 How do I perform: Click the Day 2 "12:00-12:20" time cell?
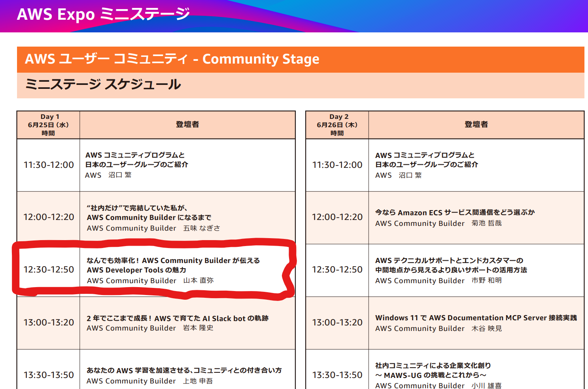pyautogui.click(x=337, y=217)
